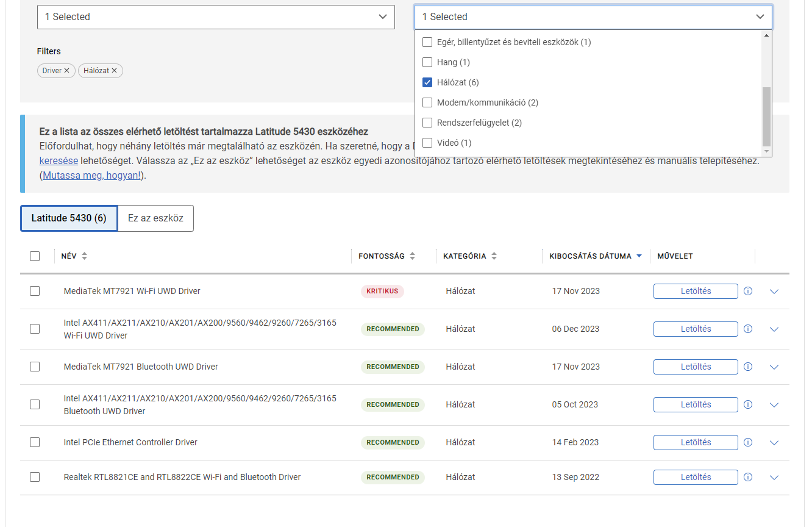Sort by KIBOCSÁTÁS DÁTUMA arrow
This screenshot has width=812, height=527.
(x=639, y=256)
